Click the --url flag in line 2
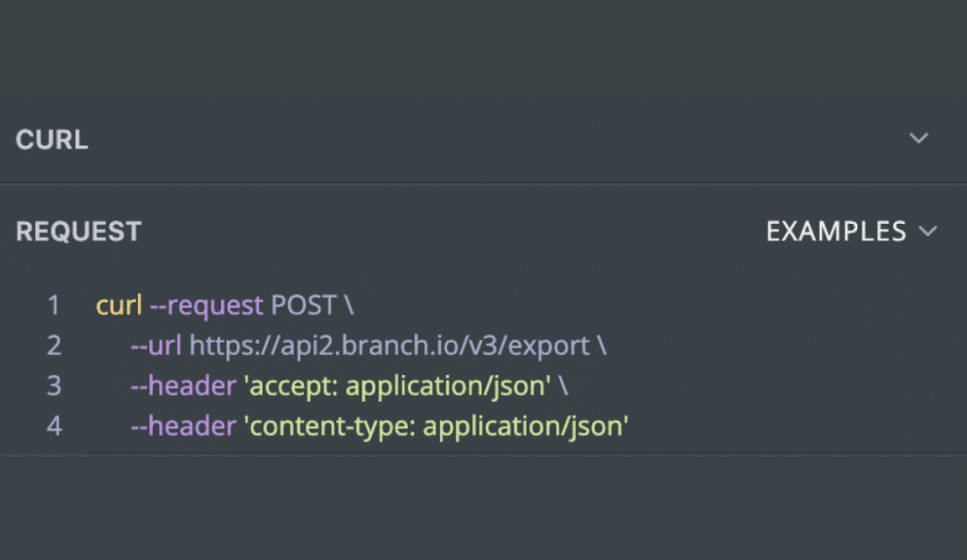Viewport: 967px width, 560px height. [x=154, y=346]
